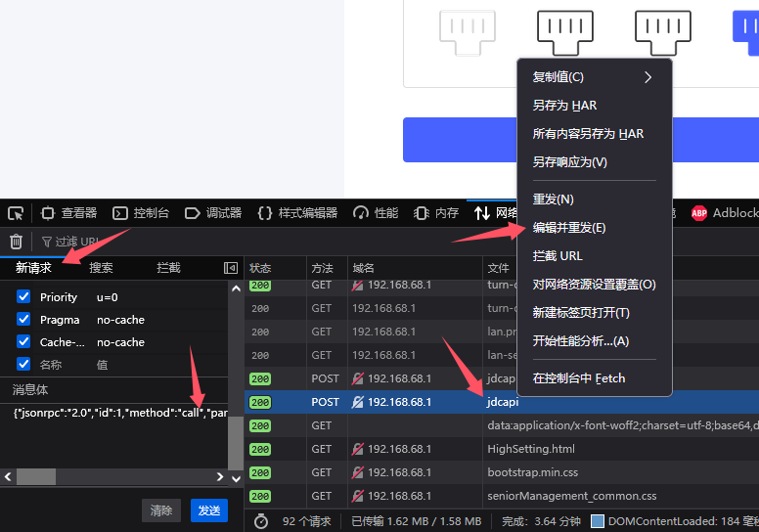Click the 92 个请求 status text

point(307,521)
